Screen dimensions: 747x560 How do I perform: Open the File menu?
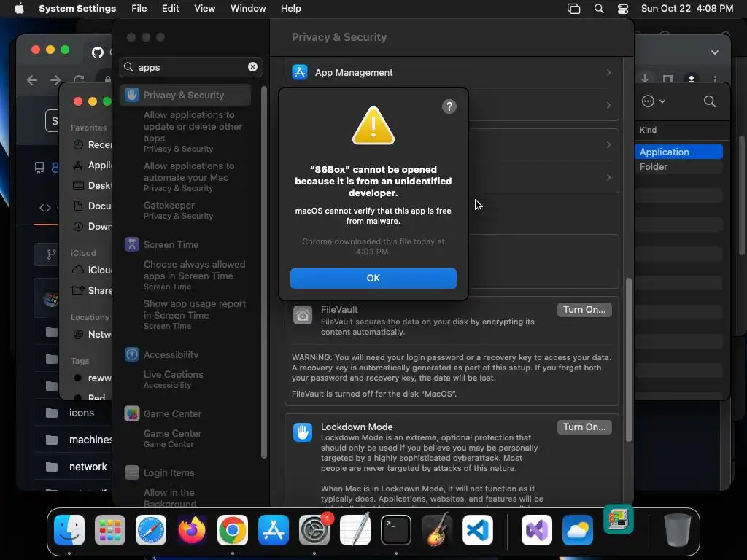point(139,9)
